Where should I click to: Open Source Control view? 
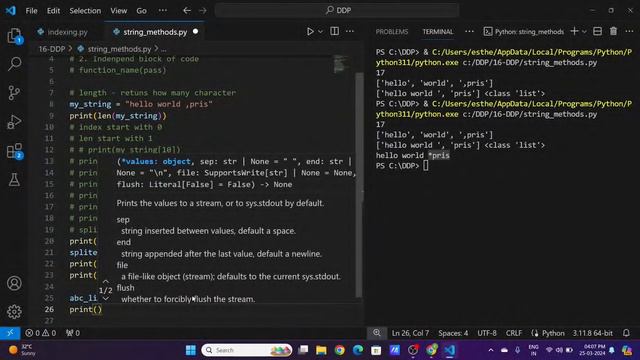click(x=14, y=93)
